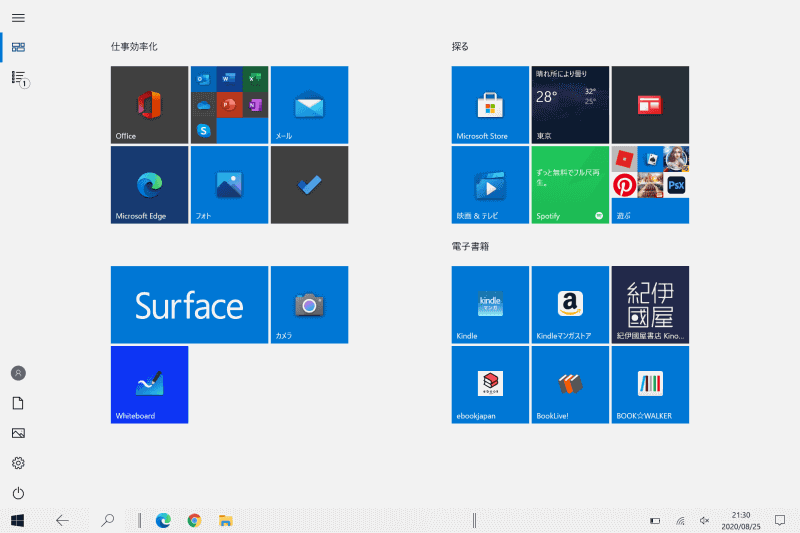Open Wi-Fi network icon in tray
Image resolution: width=800 pixels, height=533 pixels.
(x=680, y=521)
